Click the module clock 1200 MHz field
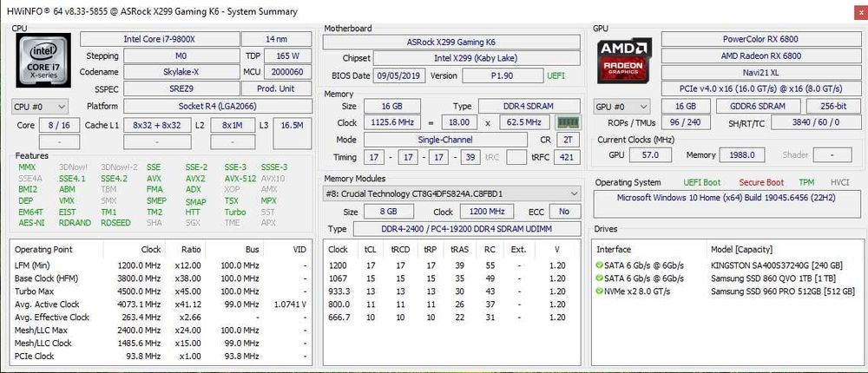The height and width of the screenshot is (373, 868). (x=488, y=212)
